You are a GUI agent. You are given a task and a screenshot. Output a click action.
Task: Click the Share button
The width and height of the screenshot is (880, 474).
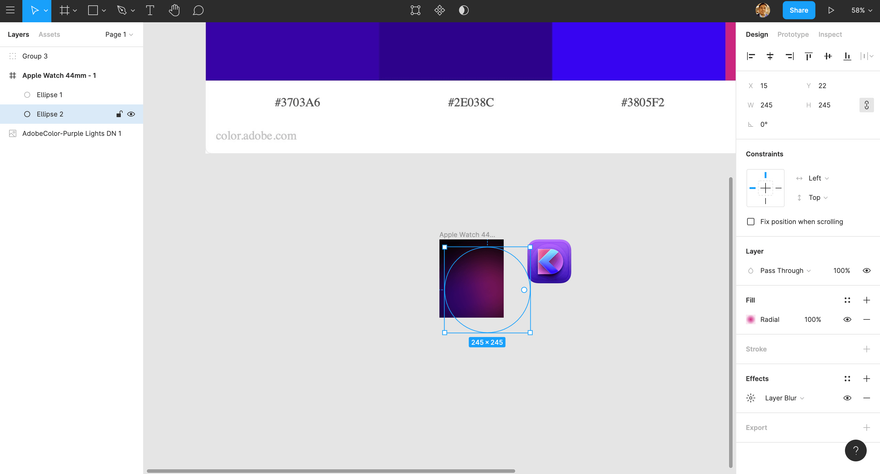tap(799, 10)
